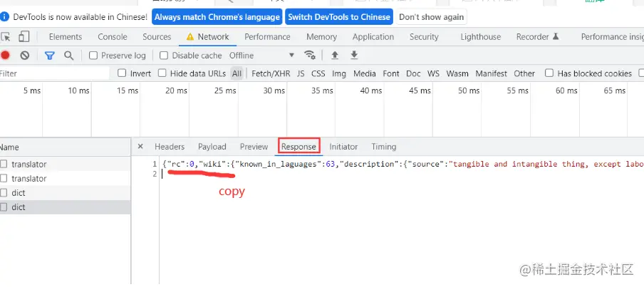This screenshot has width=644, height=287.
Task: Click Always match Chrome's language button
Action: 217,17
